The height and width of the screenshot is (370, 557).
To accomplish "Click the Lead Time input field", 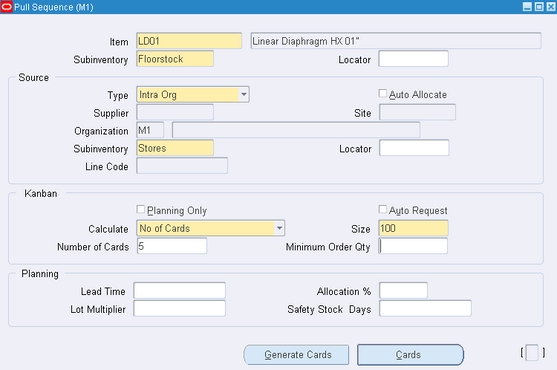I will 179,290.
